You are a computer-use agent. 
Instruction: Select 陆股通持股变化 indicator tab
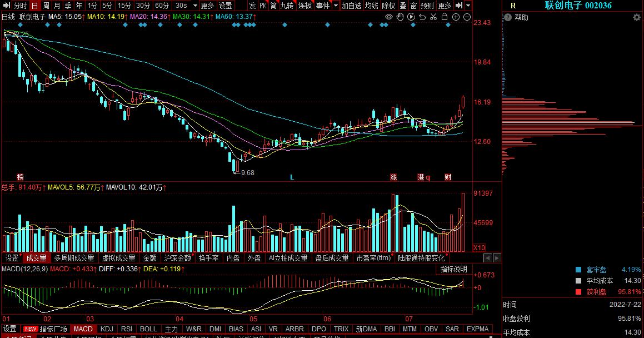[x=421, y=258]
